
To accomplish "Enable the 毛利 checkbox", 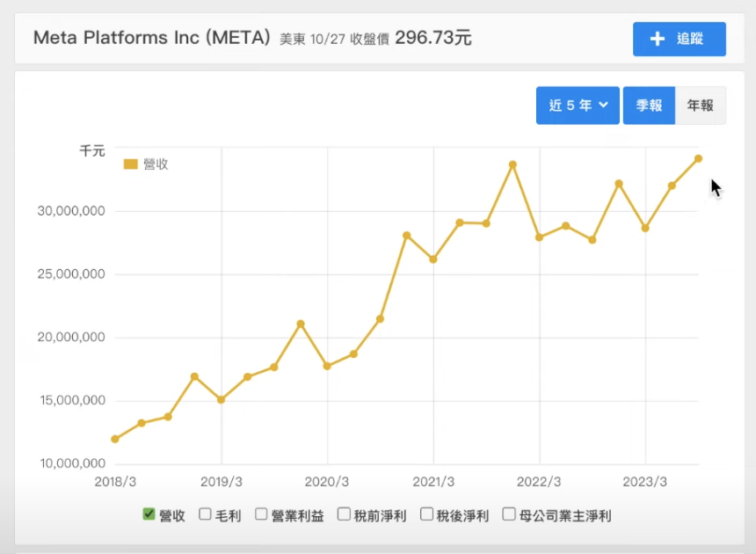I will 205,514.
